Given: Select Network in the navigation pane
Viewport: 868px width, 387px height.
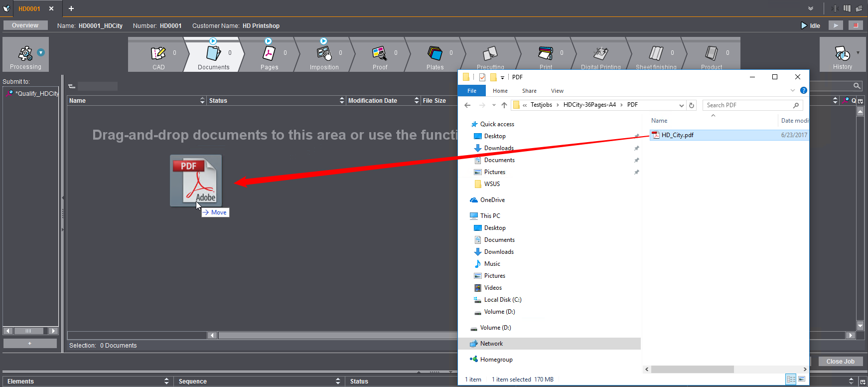Looking at the screenshot, I should point(491,344).
